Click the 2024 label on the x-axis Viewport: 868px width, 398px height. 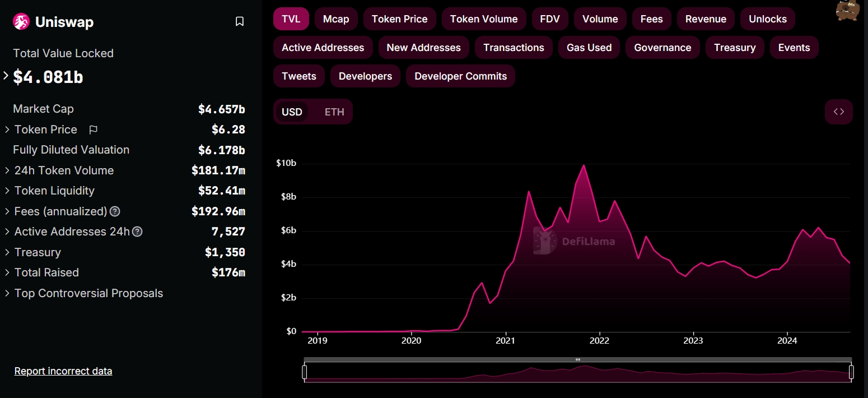(787, 340)
